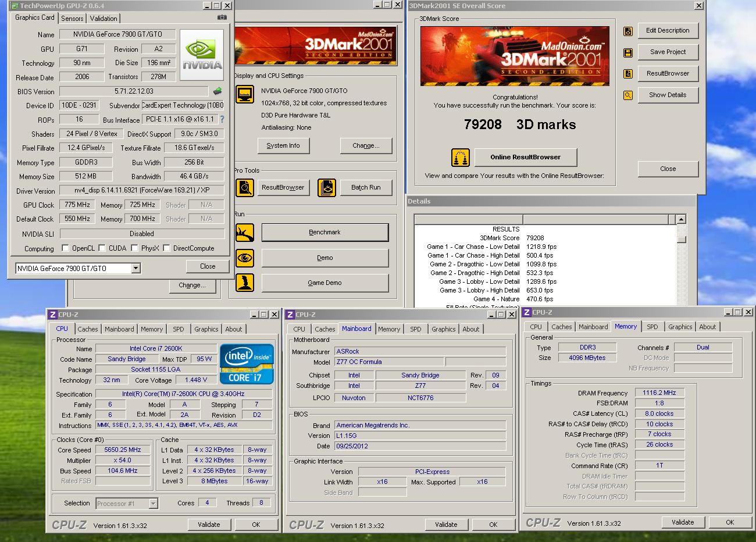This screenshot has width=756, height=542.
Task: Click the Show Details button
Action: (x=668, y=95)
